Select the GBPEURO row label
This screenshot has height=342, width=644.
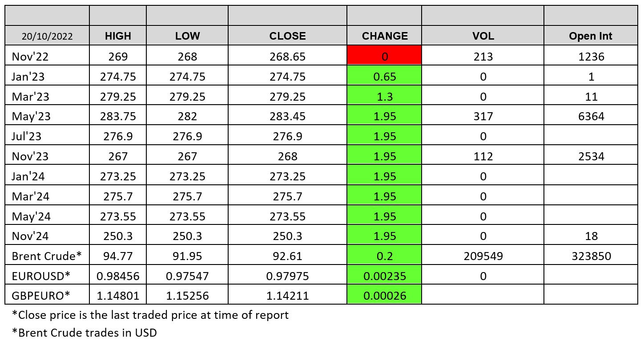[40, 296]
